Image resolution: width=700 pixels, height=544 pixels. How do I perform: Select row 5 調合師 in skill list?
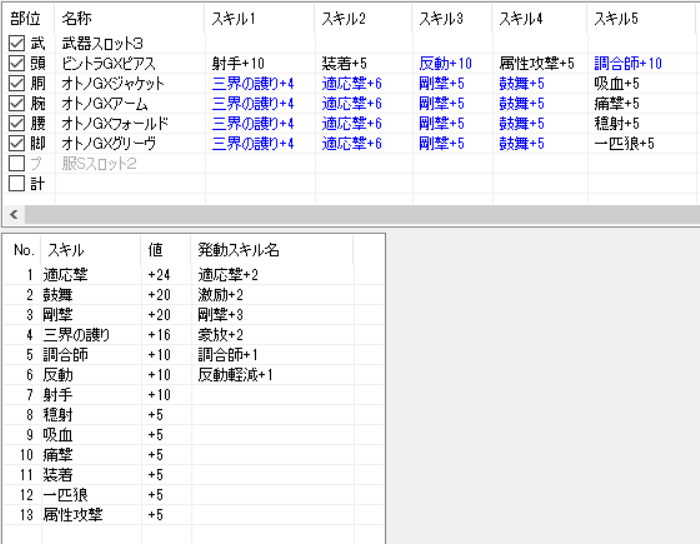194,355
